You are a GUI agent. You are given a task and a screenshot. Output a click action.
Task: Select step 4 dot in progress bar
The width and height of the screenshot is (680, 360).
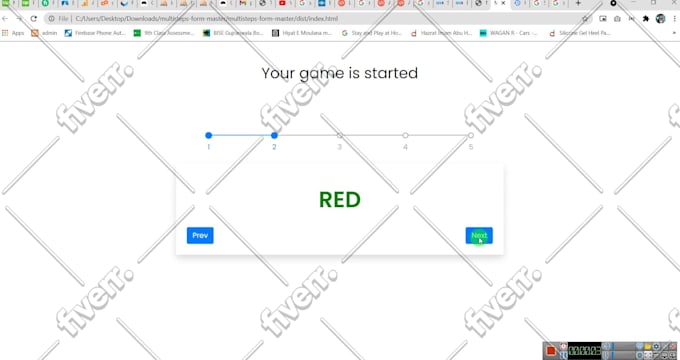coord(405,135)
